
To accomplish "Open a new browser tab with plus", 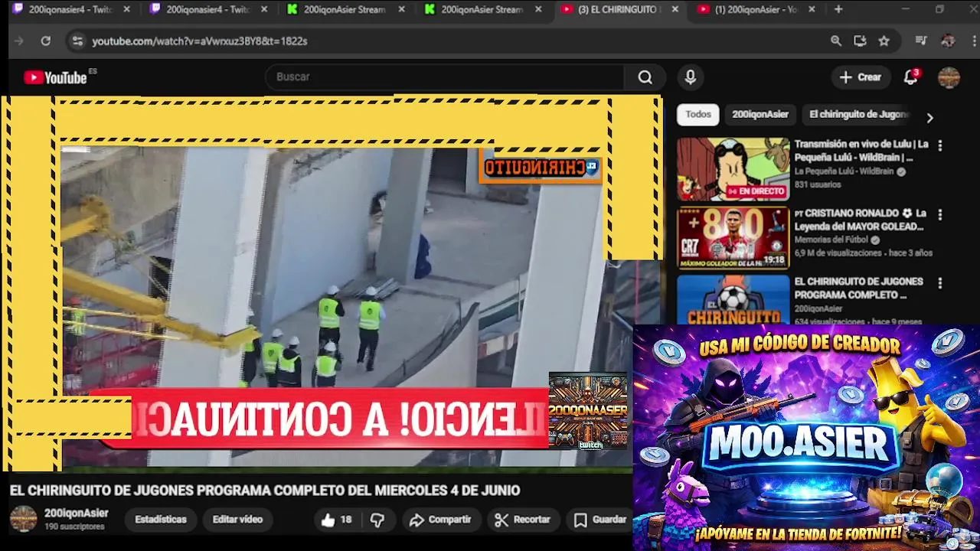I will (838, 9).
